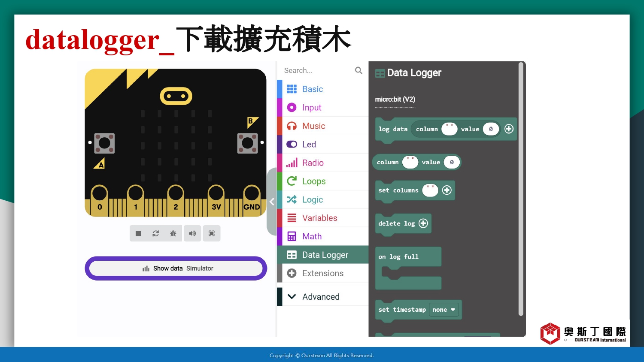
Task: Click the Data Logger flyout heading icon
Action: point(380,73)
